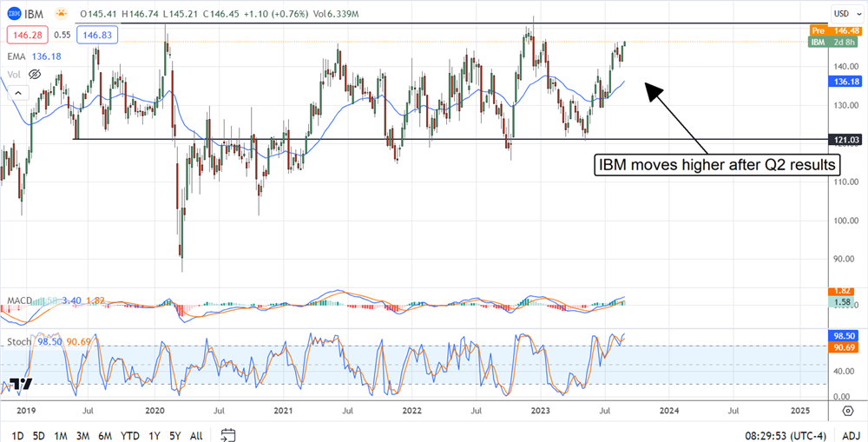Select the All time range

[196, 434]
